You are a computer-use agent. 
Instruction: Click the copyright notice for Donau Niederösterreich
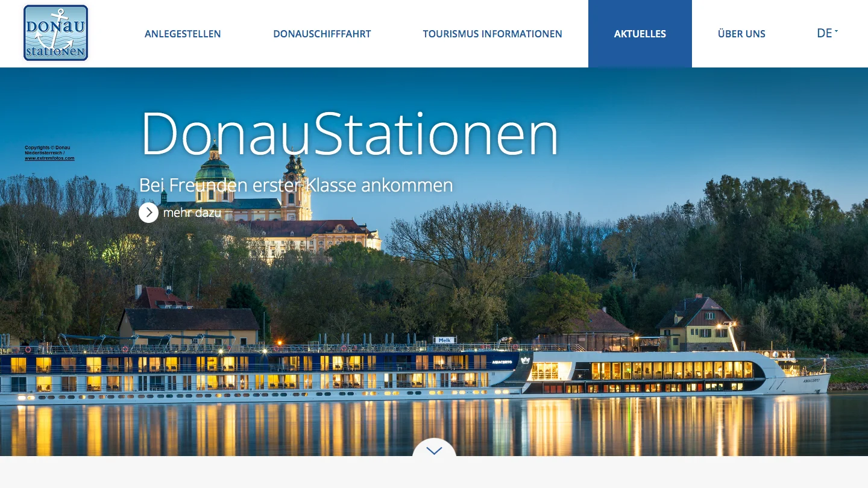click(x=48, y=151)
